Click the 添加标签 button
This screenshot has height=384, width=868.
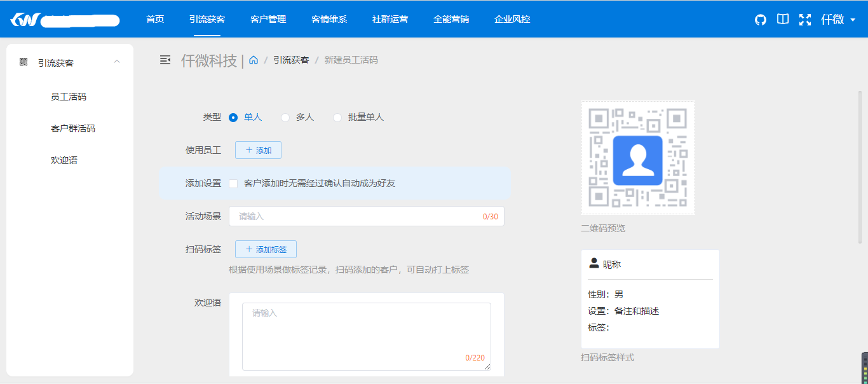pyautogui.click(x=266, y=249)
